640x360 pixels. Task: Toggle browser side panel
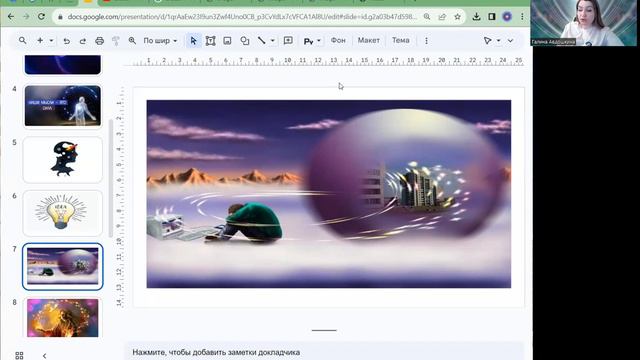(492, 17)
